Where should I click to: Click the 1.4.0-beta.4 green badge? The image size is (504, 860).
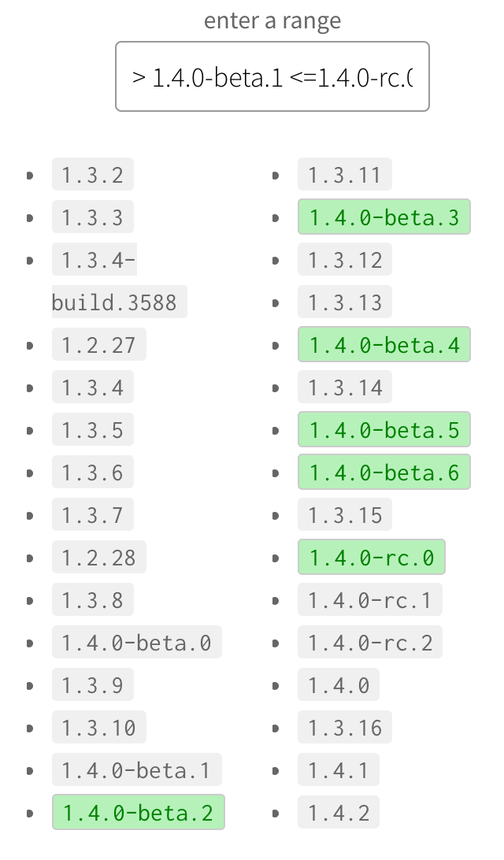click(x=384, y=344)
